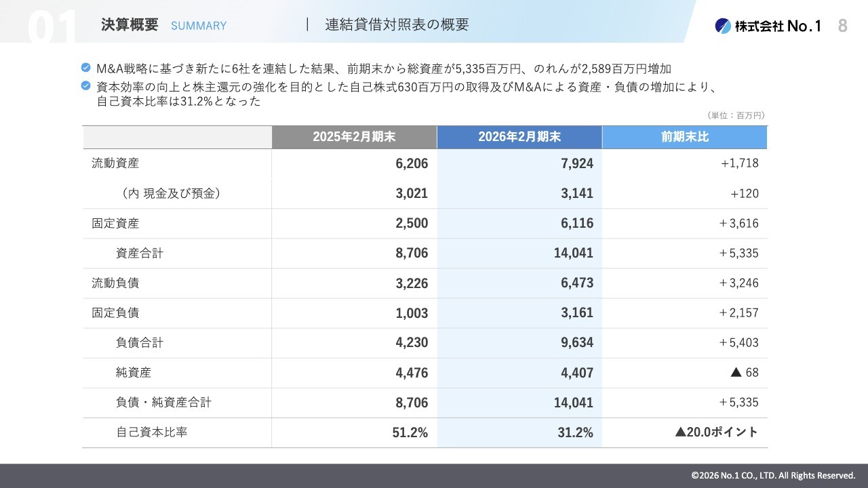Click the 決算概要 section title
The width and height of the screenshot is (868, 488).
(x=130, y=25)
